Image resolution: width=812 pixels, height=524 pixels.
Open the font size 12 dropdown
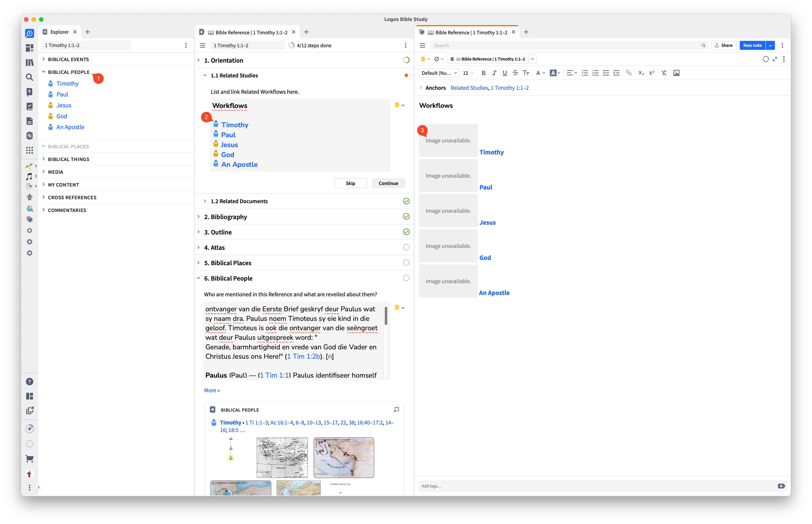point(468,73)
